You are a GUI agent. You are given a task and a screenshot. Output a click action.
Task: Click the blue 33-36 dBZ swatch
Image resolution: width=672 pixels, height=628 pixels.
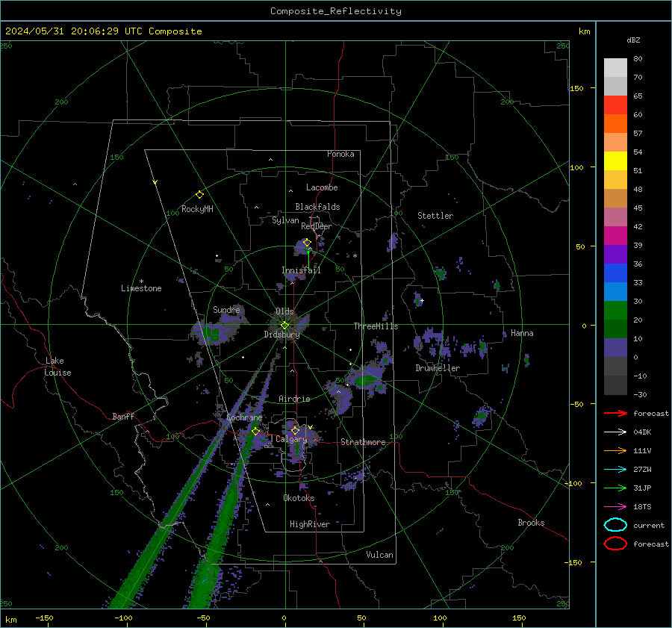pyautogui.click(x=615, y=273)
